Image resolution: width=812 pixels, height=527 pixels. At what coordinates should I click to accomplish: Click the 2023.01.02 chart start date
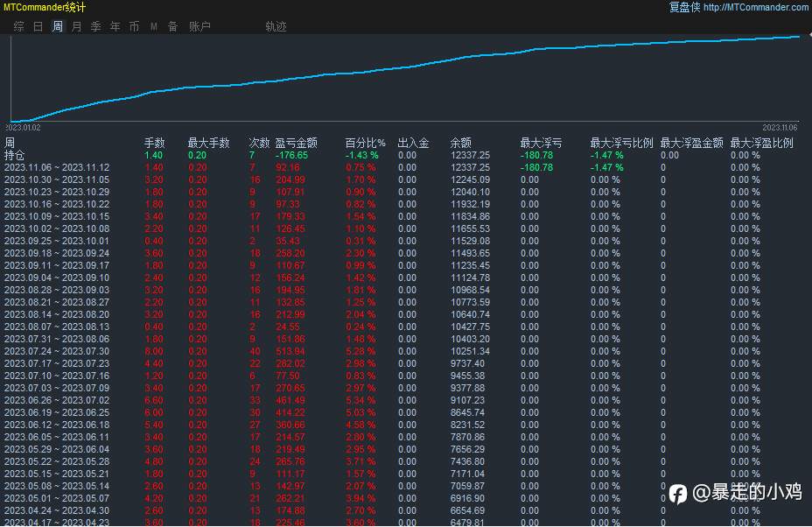24,128
